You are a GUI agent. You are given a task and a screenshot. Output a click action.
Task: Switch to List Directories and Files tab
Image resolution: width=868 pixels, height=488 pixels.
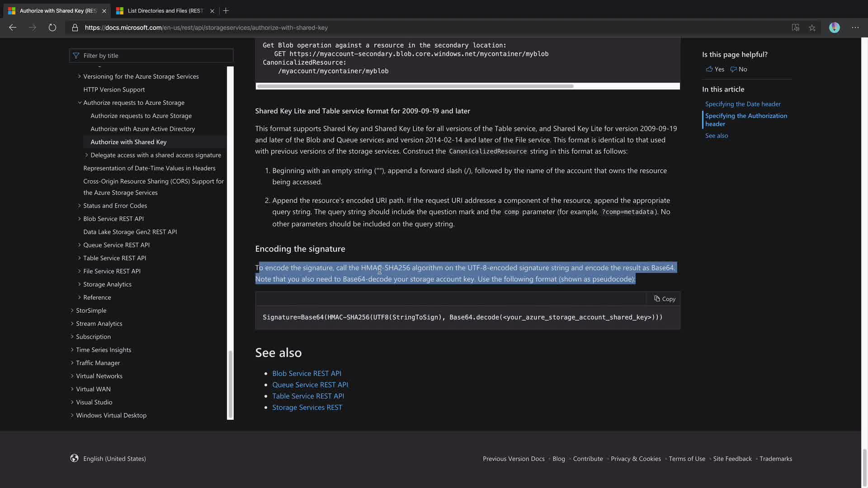click(165, 10)
